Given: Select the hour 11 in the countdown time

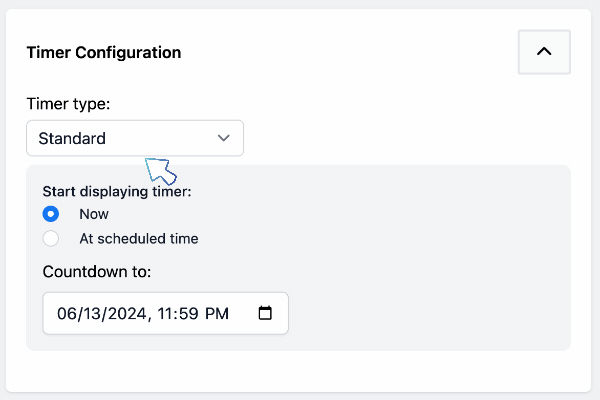Looking at the screenshot, I should tap(166, 313).
